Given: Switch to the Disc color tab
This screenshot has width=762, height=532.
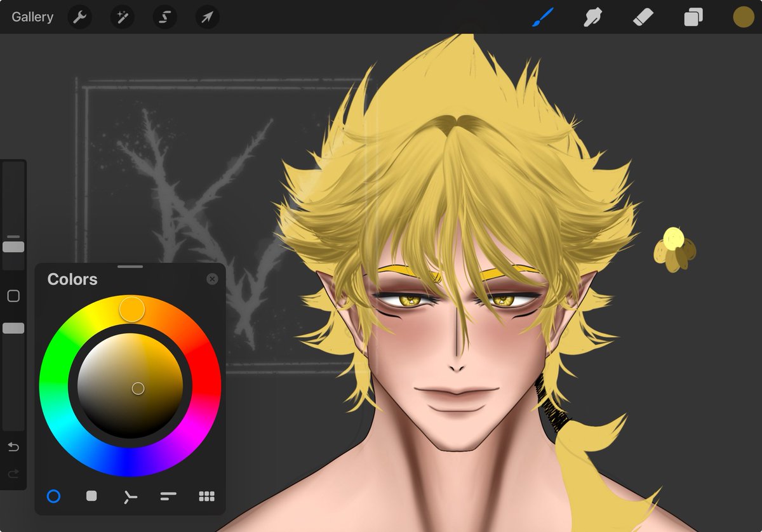Looking at the screenshot, I should point(53,496).
